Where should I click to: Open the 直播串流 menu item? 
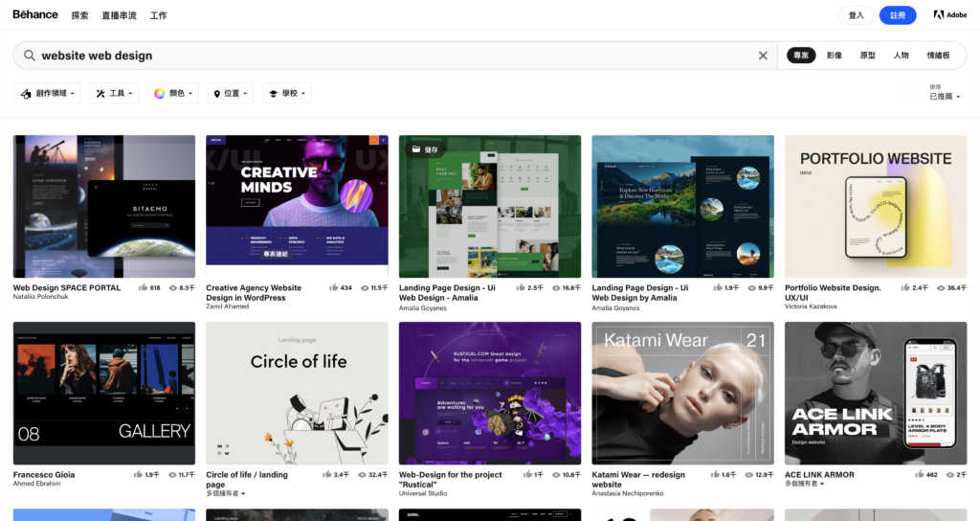tap(120, 15)
